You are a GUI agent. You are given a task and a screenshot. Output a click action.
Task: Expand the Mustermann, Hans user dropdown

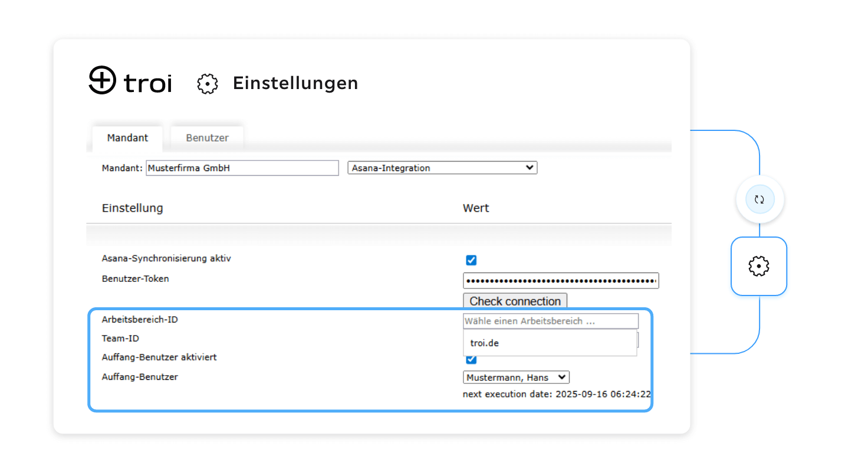(x=516, y=377)
